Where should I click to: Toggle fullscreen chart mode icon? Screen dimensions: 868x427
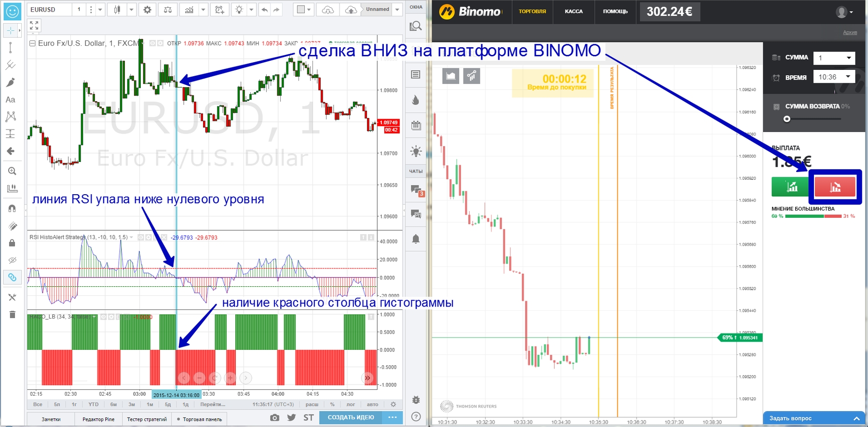tap(34, 26)
